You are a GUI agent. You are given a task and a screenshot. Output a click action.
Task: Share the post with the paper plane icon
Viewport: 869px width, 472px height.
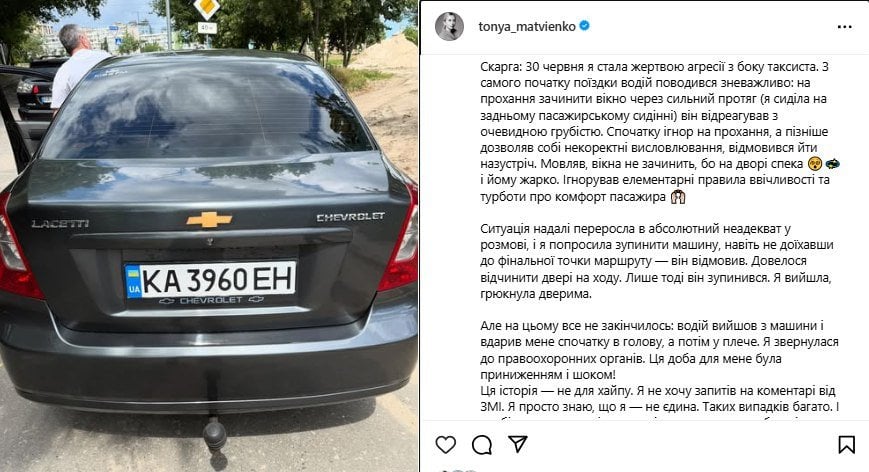click(518, 444)
